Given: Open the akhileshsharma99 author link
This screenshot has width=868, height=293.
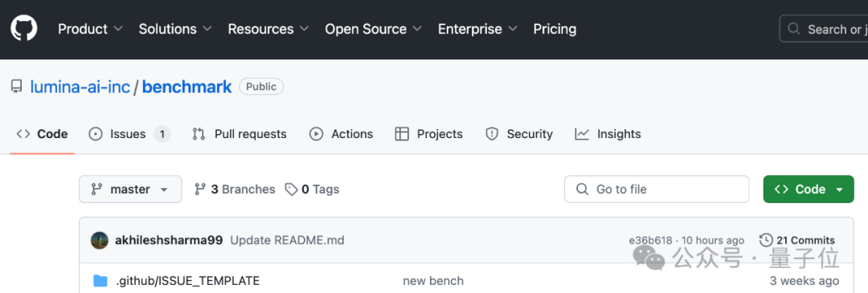Looking at the screenshot, I should coord(169,240).
